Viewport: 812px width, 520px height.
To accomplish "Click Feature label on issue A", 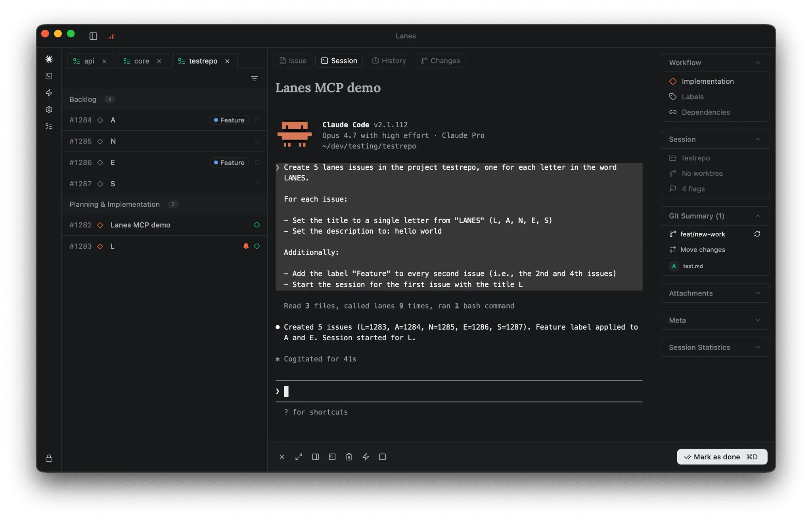I will click(x=229, y=120).
